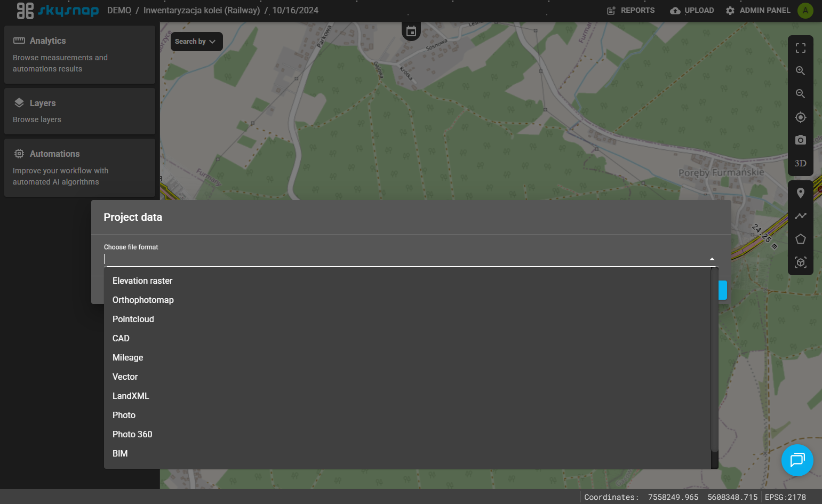Open the chat support widget
The height and width of the screenshot is (504, 822).
797,460
